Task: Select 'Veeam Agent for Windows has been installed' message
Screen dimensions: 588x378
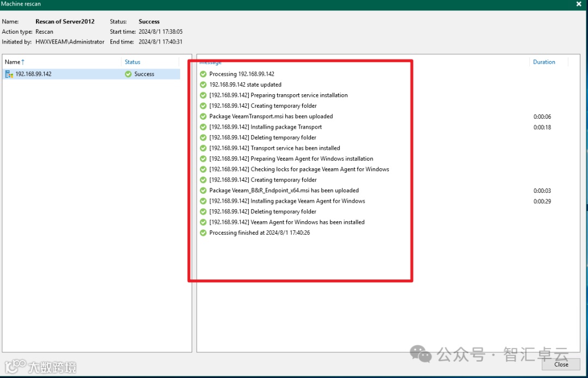Action: [x=287, y=222]
